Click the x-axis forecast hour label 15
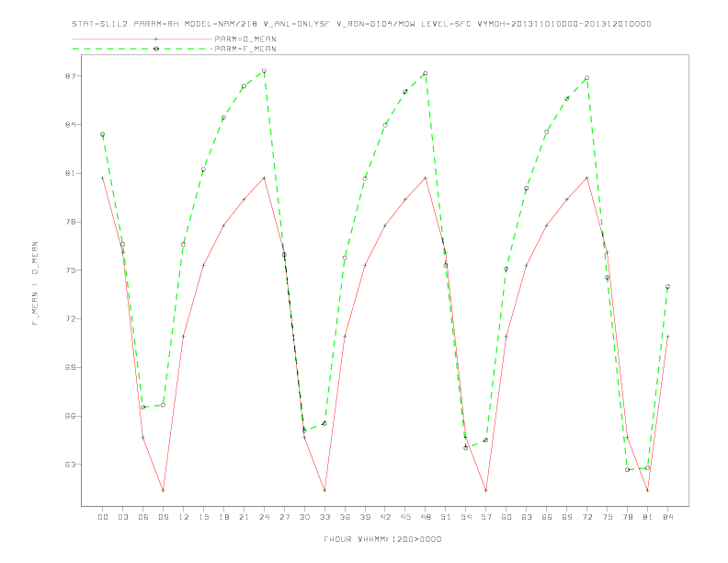728x563 pixels. tap(203, 517)
